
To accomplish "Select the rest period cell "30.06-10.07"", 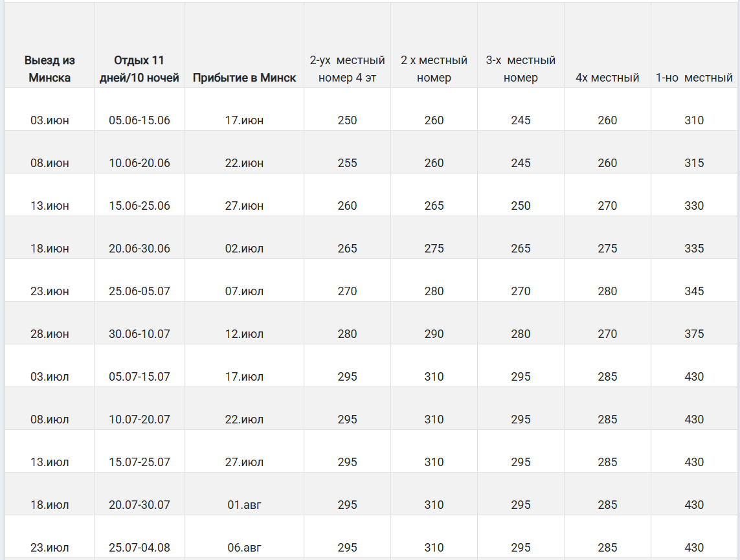I will (x=139, y=334).
